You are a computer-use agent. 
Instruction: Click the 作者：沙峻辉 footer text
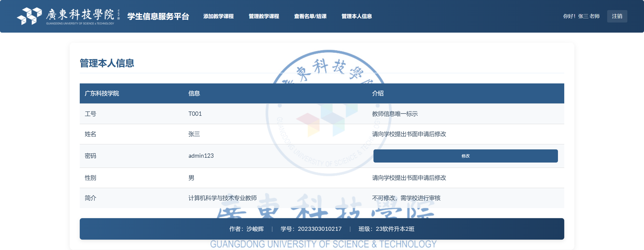246,229
